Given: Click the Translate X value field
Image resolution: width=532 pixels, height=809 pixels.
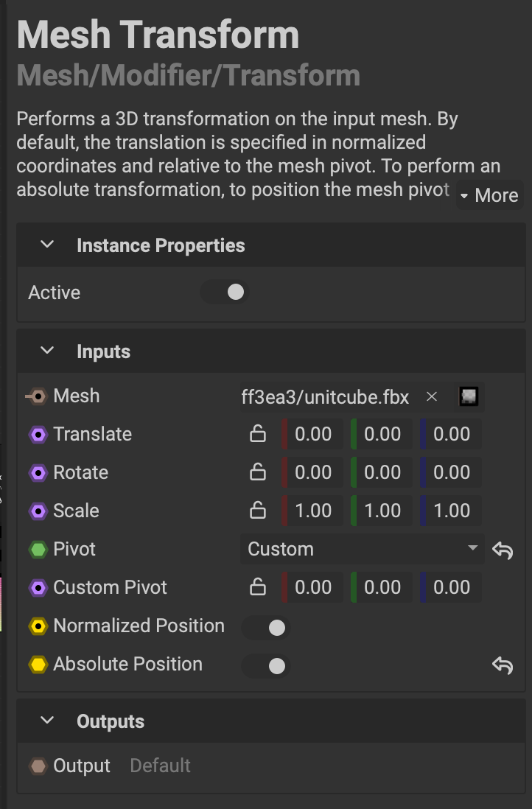Looking at the screenshot, I should coord(313,435).
